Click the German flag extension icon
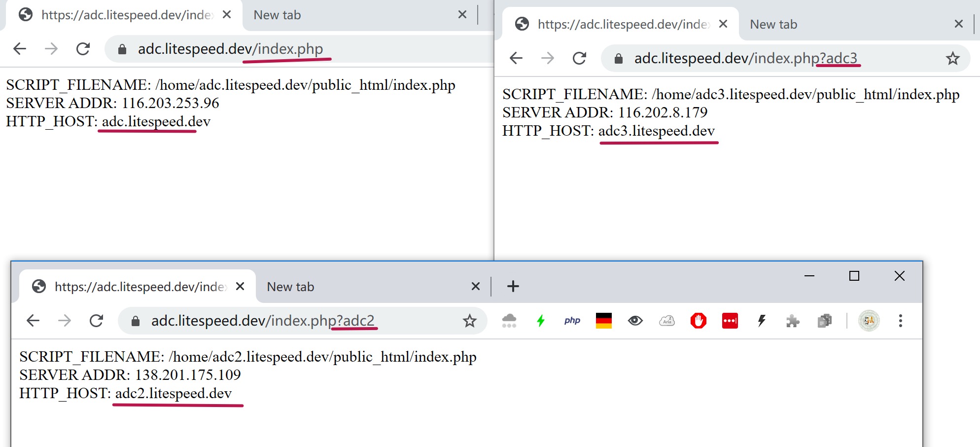 click(x=603, y=321)
